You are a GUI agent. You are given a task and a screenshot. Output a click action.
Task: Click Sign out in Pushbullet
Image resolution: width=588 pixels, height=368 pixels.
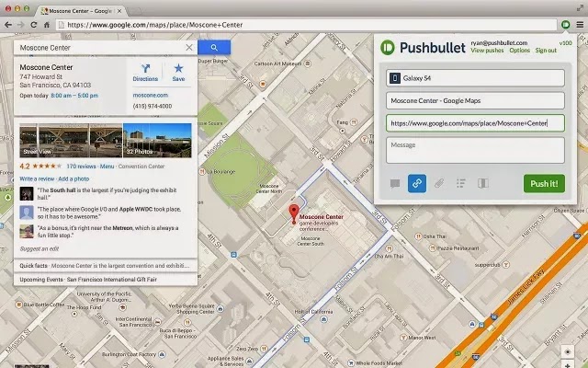pos(546,51)
